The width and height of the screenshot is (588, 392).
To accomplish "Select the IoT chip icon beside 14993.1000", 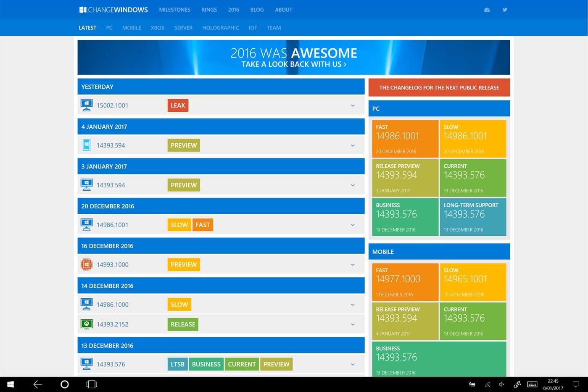I will (x=87, y=265).
